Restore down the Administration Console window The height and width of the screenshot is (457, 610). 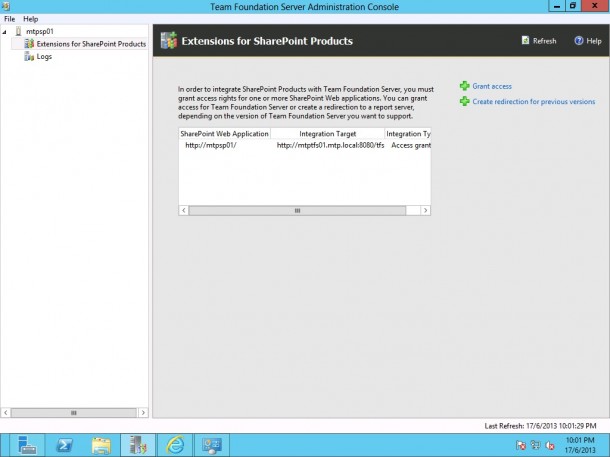(x=573, y=6)
